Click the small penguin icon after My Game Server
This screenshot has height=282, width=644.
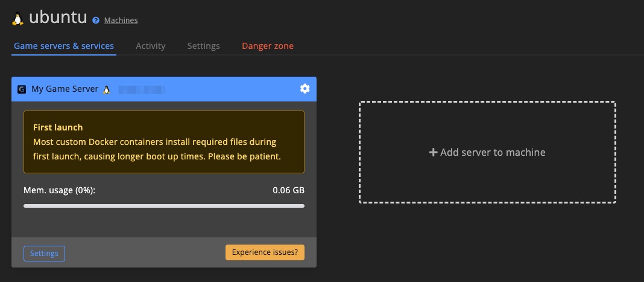[106, 89]
